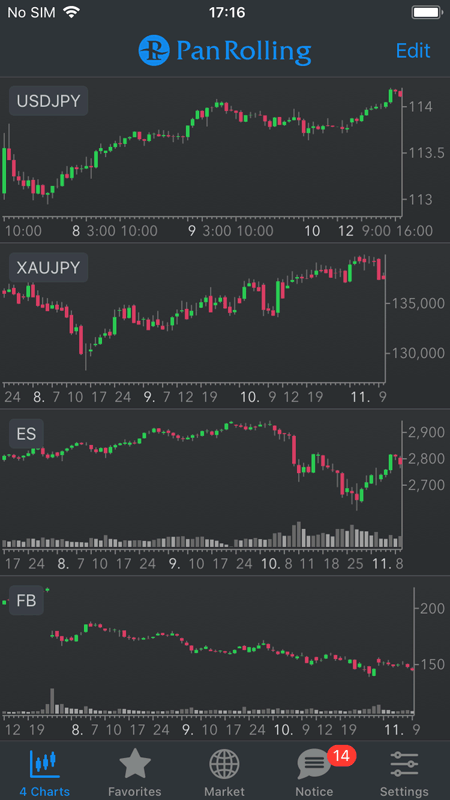This screenshot has height=800, width=450.
Task: Tap the Wi-Fi status icon
Action: coord(72,13)
